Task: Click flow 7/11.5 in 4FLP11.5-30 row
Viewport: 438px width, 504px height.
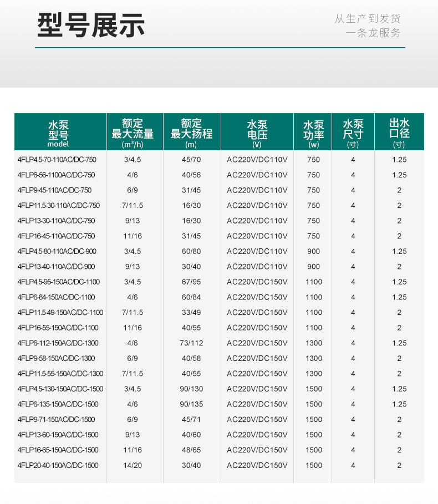Action: 133,205
